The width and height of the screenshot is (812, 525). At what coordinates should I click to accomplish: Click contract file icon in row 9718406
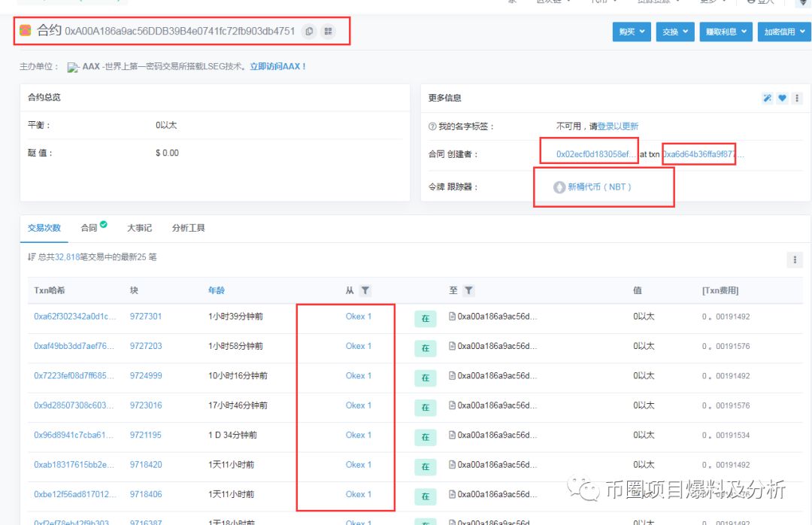[x=452, y=493]
